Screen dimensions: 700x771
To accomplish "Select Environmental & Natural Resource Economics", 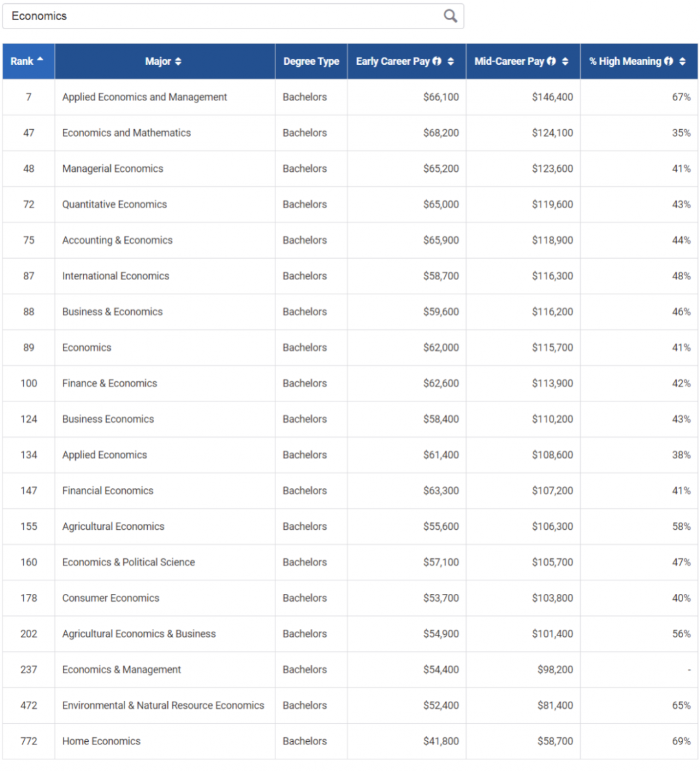I will (163, 706).
